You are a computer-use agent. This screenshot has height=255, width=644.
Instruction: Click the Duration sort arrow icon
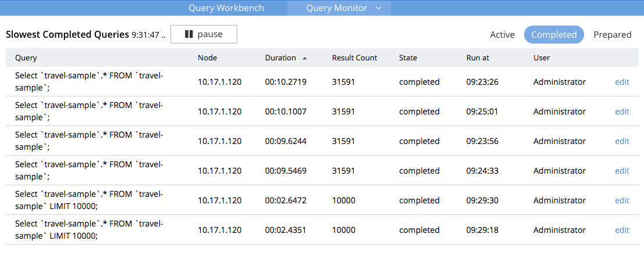coord(305,58)
